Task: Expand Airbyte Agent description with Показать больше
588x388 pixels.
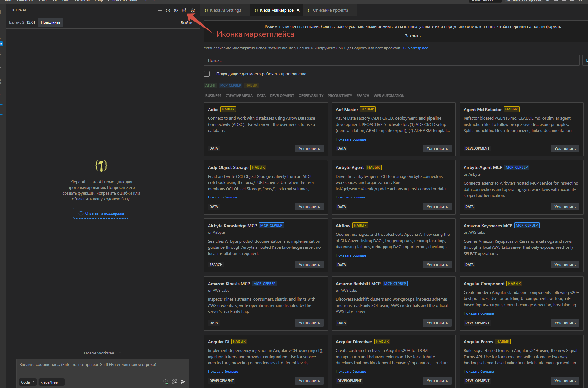Action: coord(351,197)
